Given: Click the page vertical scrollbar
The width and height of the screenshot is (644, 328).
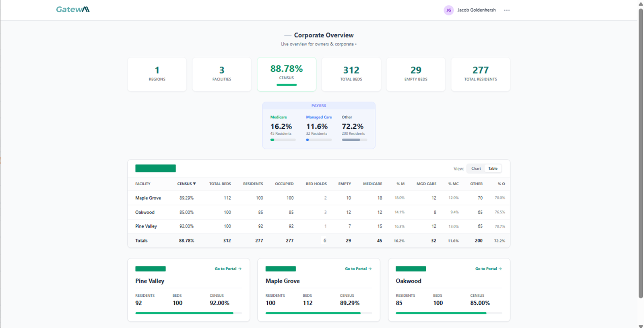Looking at the screenshot, I should [641, 153].
